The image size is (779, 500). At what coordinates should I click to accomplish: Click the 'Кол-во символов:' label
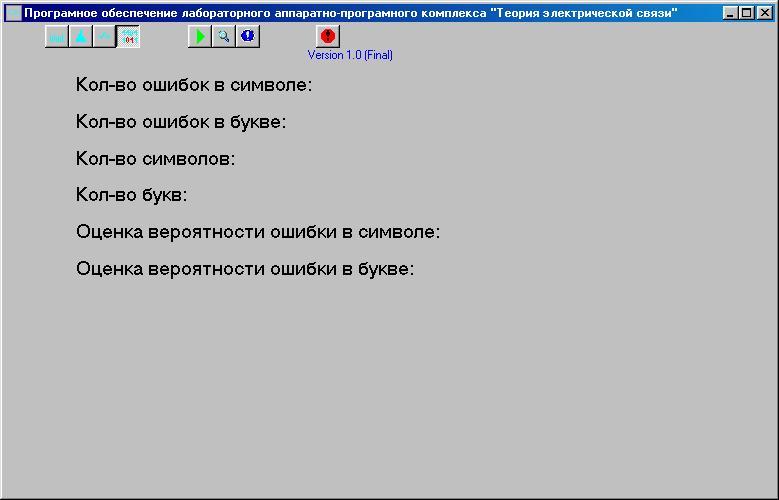click(156, 159)
